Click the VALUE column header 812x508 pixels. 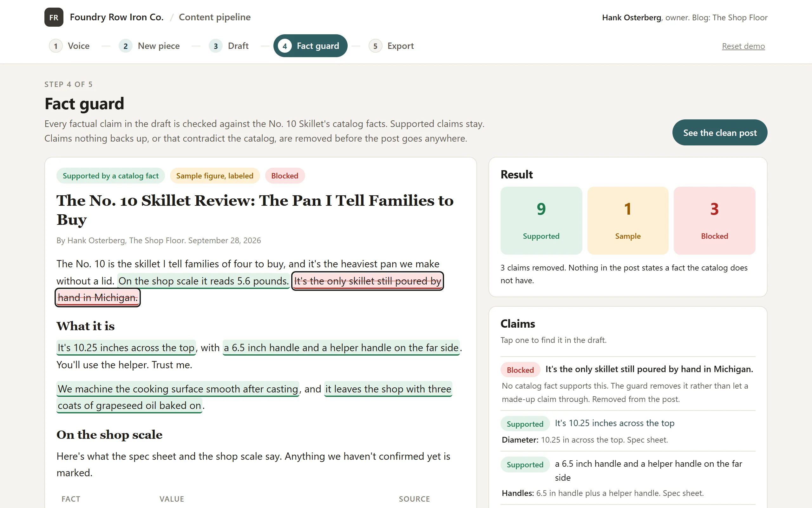point(172,499)
